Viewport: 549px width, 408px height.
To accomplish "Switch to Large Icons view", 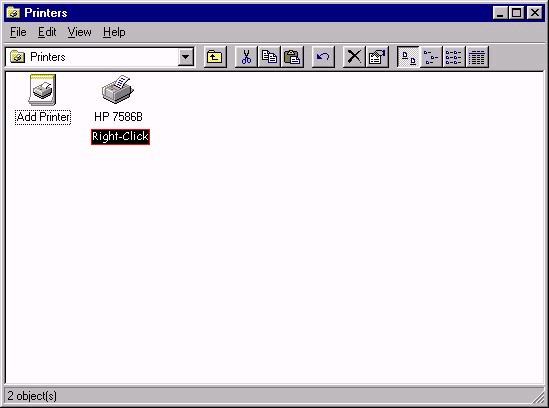I will coord(408,57).
